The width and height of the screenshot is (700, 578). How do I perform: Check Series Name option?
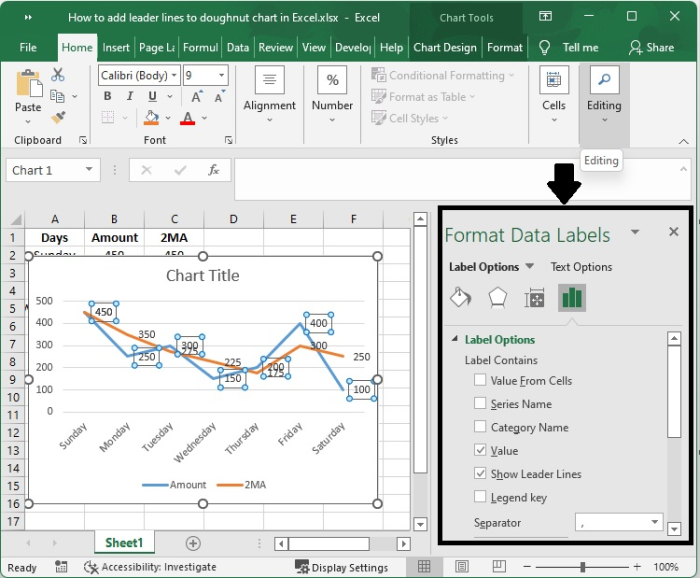pyautogui.click(x=480, y=403)
